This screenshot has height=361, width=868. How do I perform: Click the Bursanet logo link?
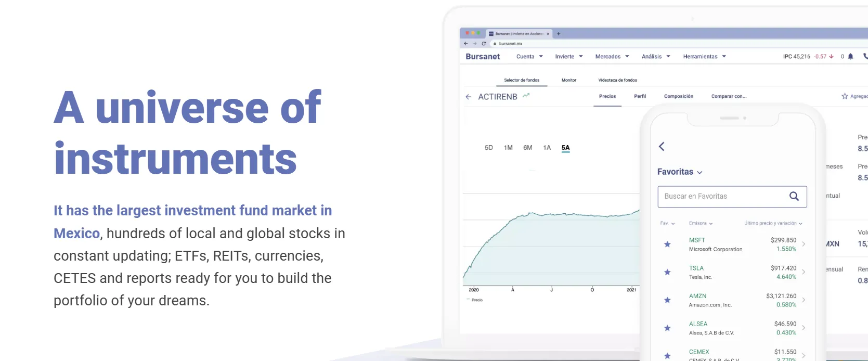pyautogui.click(x=483, y=57)
